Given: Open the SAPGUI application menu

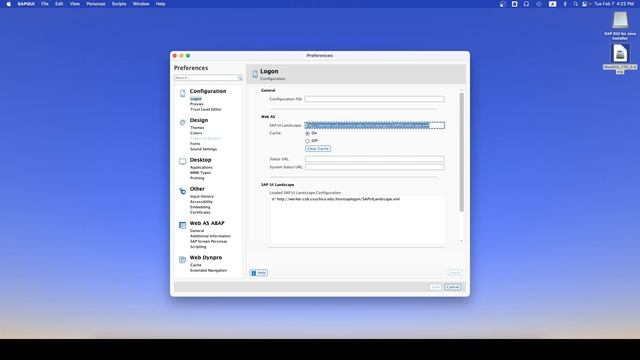Looking at the screenshot, I should (26, 4).
